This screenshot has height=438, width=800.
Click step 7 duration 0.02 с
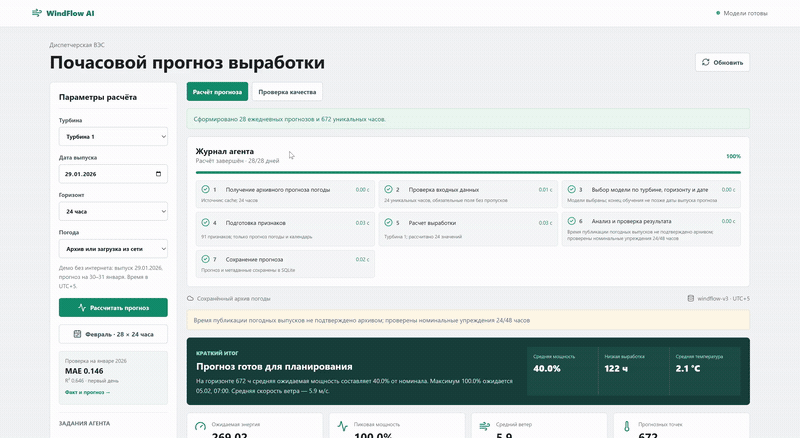pyautogui.click(x=362, y=259)
